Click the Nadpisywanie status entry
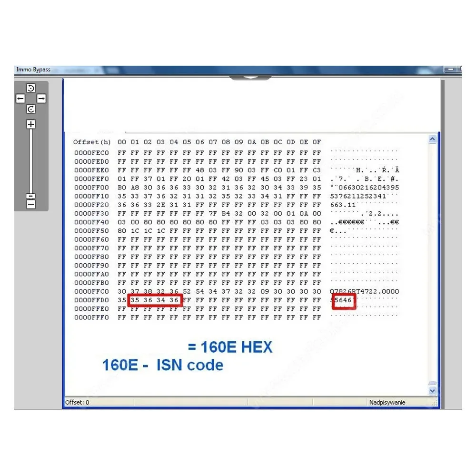 (x=387, y=403)
